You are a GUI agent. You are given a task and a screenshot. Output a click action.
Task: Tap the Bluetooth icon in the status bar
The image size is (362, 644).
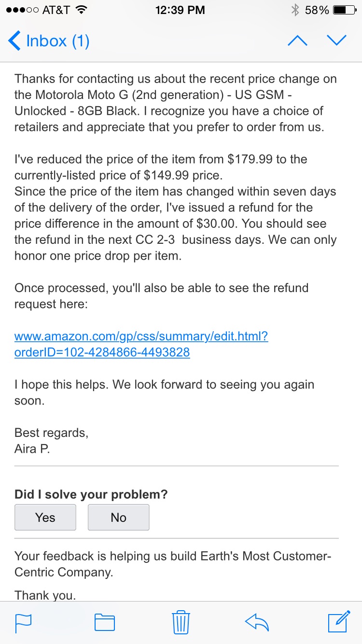295,10
